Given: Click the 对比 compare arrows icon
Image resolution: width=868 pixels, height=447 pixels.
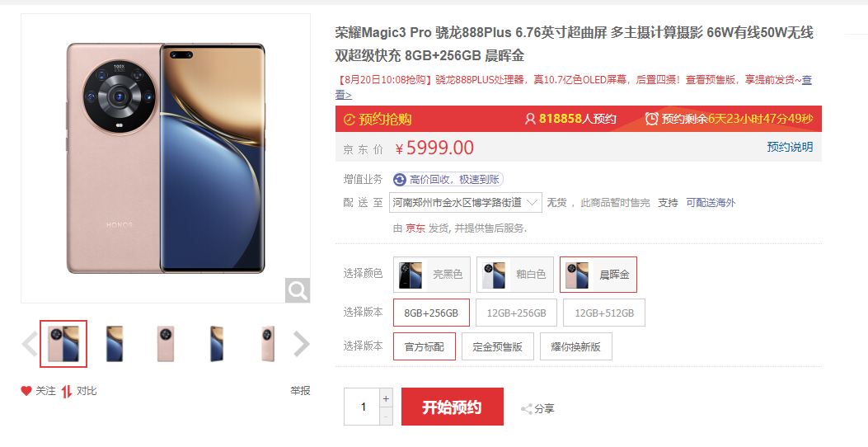Looking at the screenshot, I should [x=67, y=392].
